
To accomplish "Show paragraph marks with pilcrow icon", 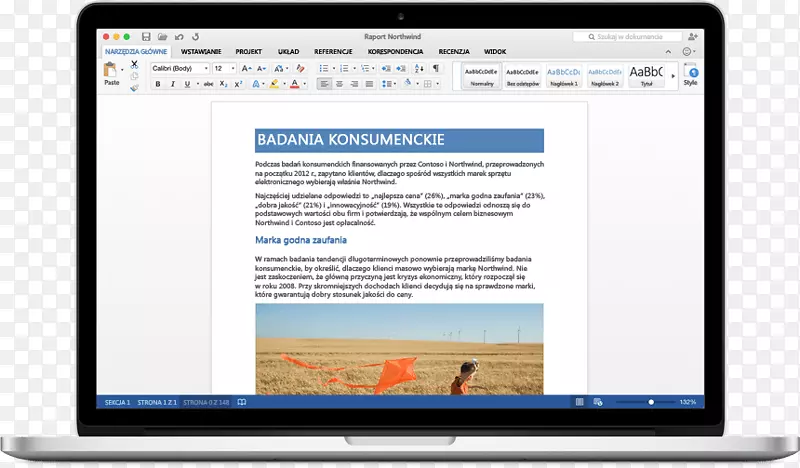I will coord(436,68).
